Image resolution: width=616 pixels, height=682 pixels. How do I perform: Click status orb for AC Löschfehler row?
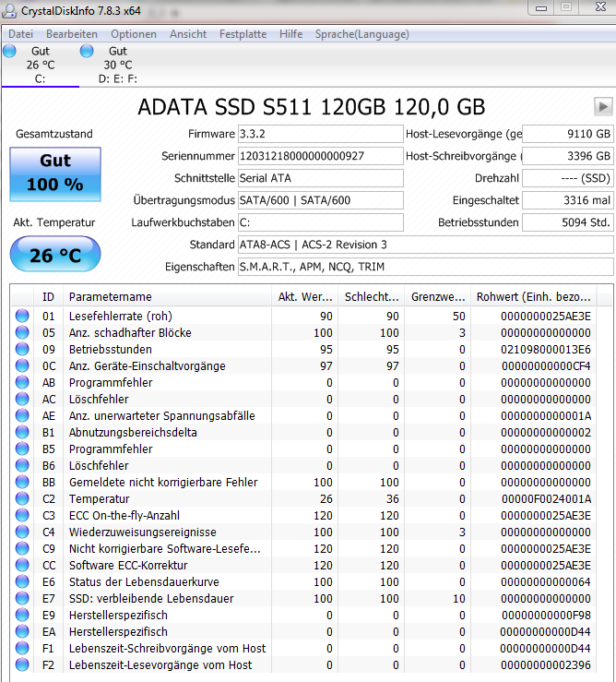click(22, 399)
